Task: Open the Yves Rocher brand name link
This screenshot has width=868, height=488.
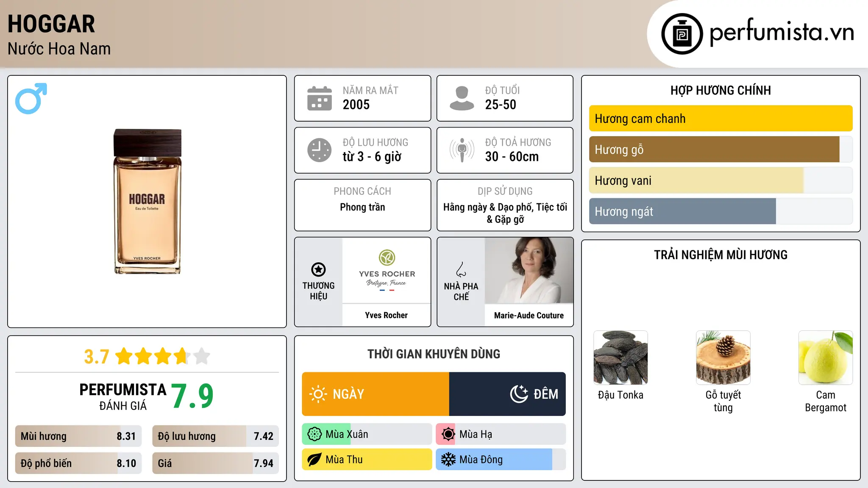Action: click(386, 315)
